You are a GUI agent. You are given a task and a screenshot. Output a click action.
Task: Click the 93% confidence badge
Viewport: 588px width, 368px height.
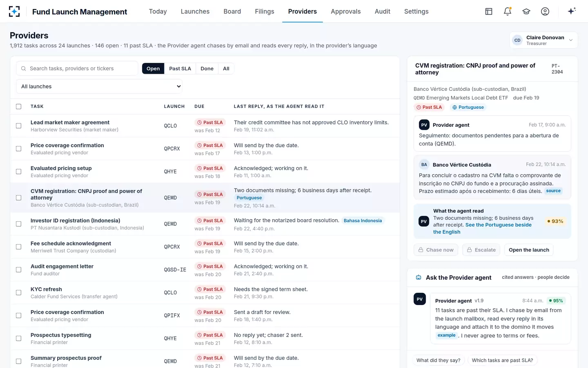pos(555,221)
